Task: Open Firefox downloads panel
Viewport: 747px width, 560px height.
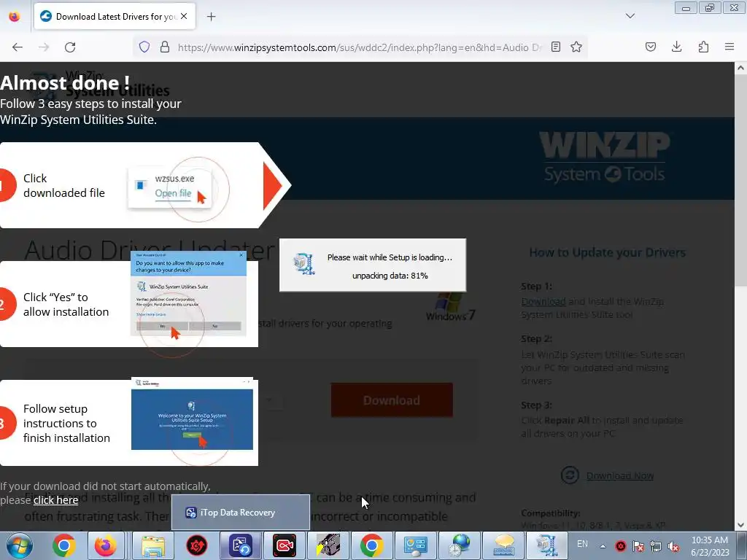Action: pos(676,47)
